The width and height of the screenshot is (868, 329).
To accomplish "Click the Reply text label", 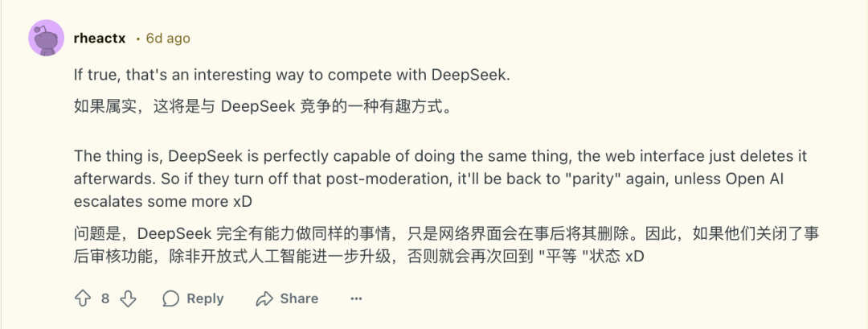I will pyautogui.click(x=206, y=298).
